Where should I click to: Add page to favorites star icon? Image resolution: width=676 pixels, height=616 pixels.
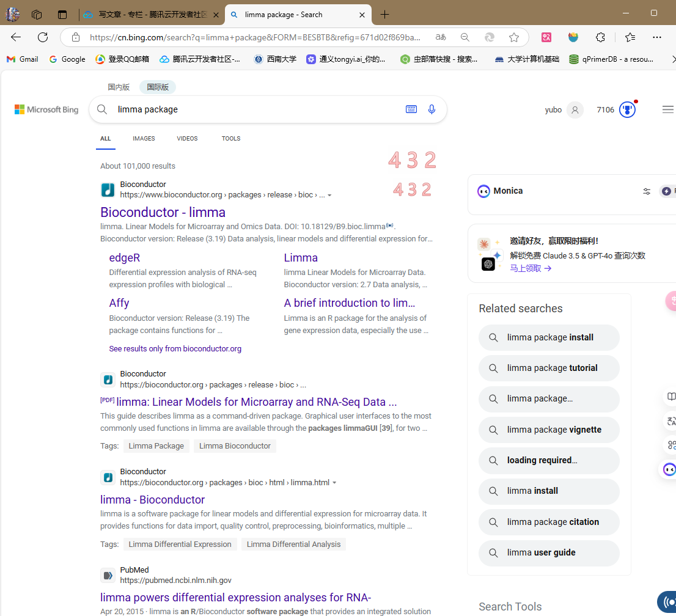click(x=514, y=37)
